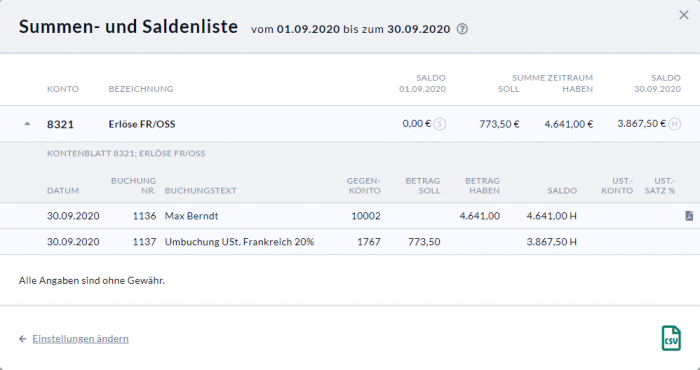700x370 pixels.
Task: Click the Erlöse FR/OSS account name
Action: (142, 124)
